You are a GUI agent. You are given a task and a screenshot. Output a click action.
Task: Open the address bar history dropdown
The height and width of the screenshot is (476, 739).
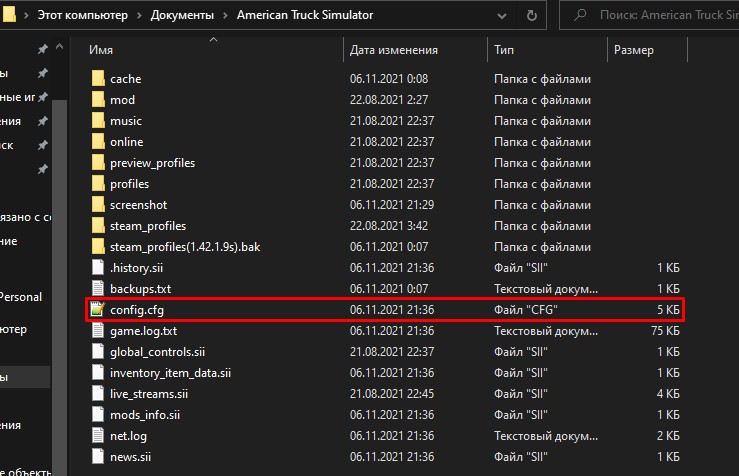506,16
